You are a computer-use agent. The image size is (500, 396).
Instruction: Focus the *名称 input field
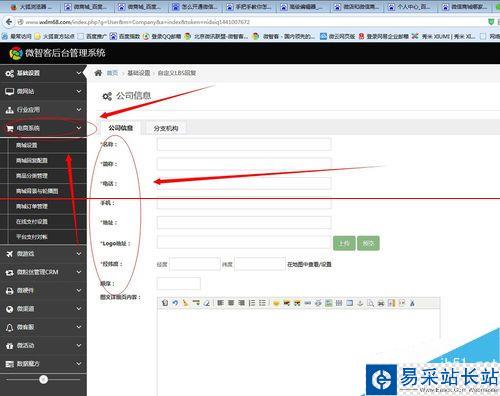(244, 144)
